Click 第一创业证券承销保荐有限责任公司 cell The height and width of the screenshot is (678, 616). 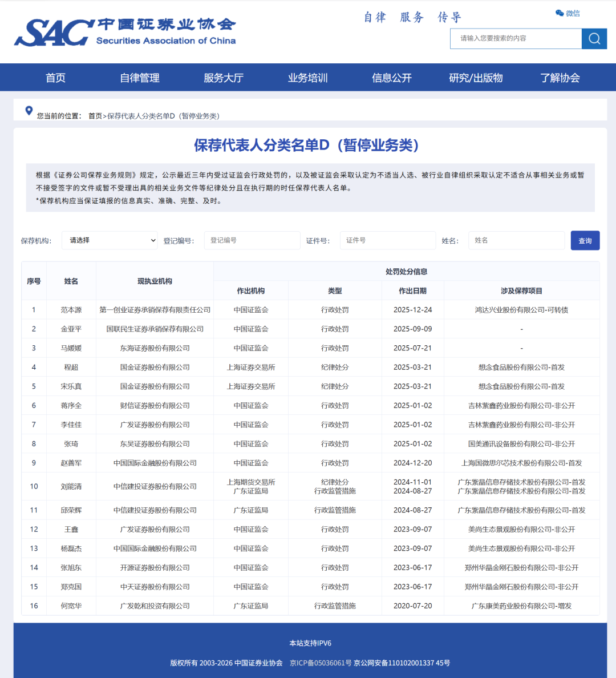pos(155,310)
